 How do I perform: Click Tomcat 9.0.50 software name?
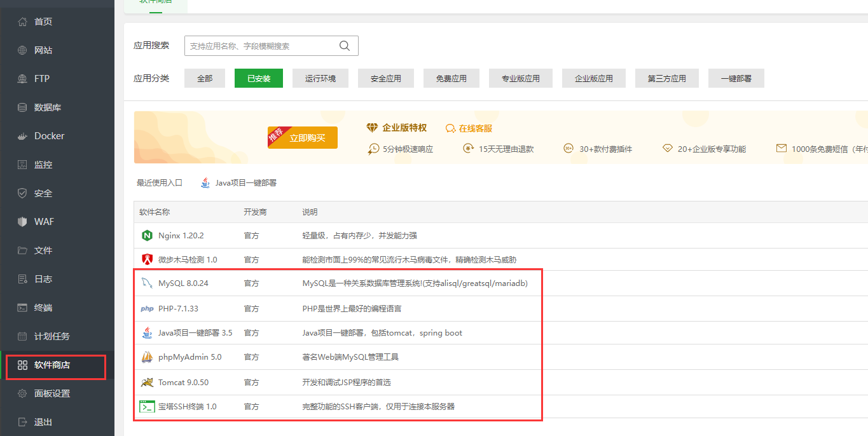pos(183,383)
